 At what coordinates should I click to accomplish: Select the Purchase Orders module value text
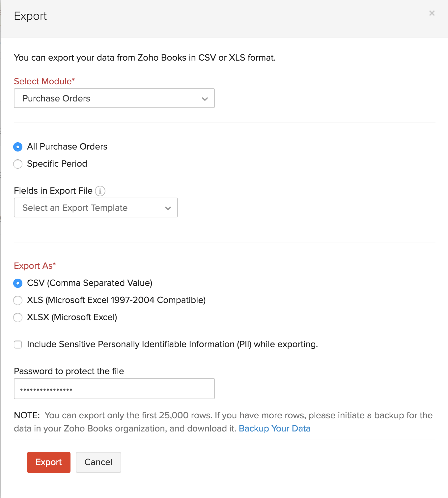click(x=56, y=98)
